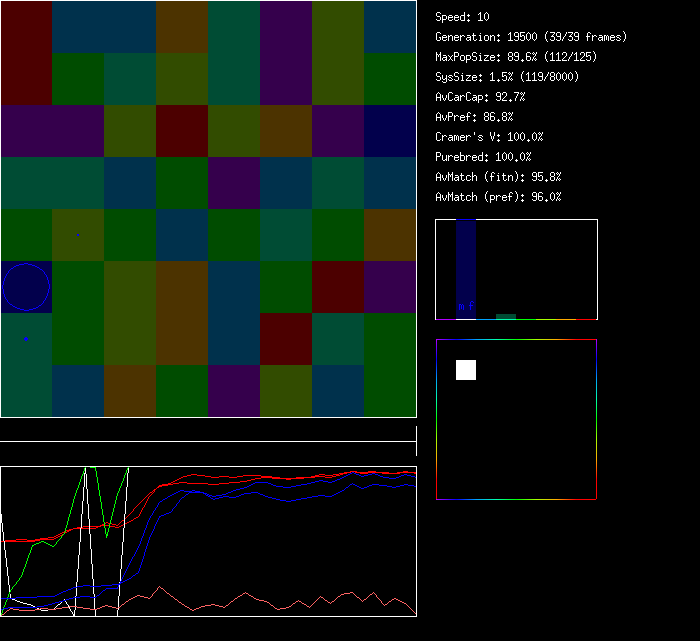This screenshot has width=700, height=641.
Task: Click the AvPref: 86.8% statistic
Action: click(473, 117)
